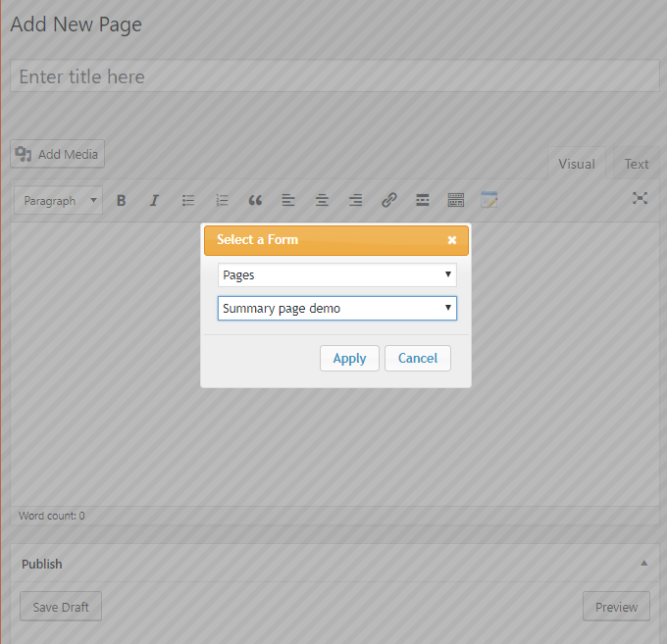Enable distraction-free fullscreen mode
The width and height of the screenshot is (667, 644).
(x=640, y=198)
